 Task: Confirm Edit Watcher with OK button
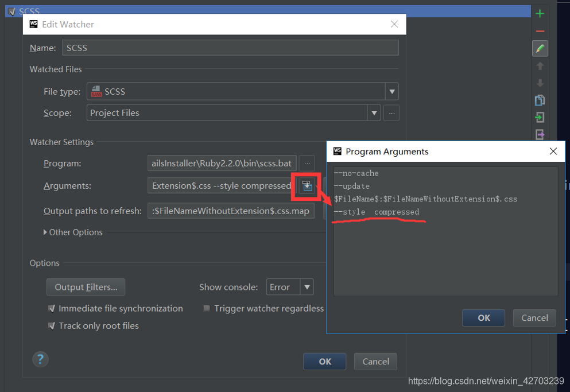(325, 362)
